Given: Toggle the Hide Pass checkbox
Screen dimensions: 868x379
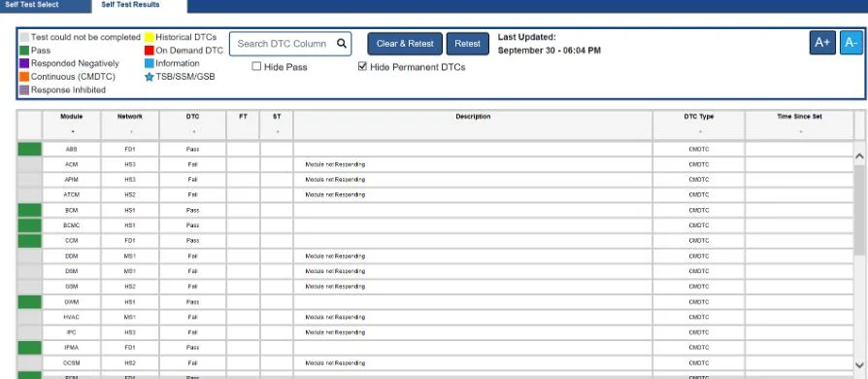Looking at the screenshot, I should click(x=256, y=66).
